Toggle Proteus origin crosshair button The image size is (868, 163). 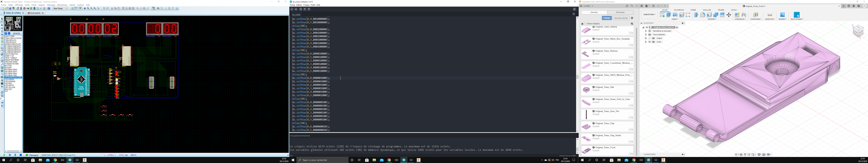80,8
